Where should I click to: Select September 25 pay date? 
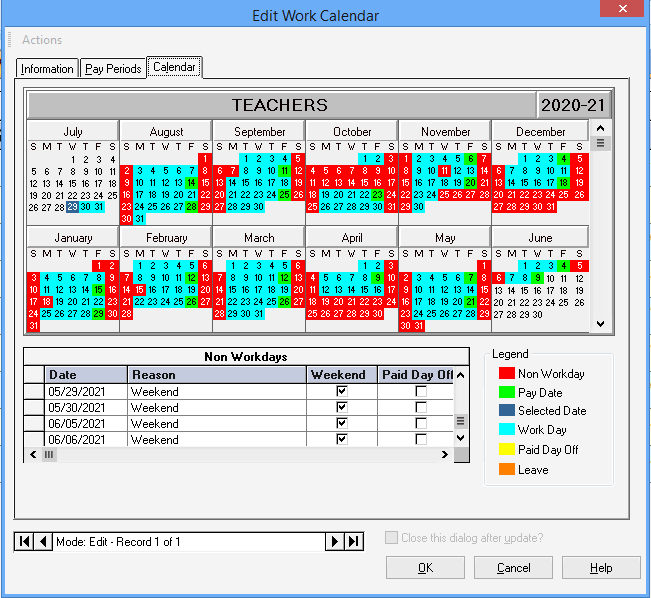point(284,195)
